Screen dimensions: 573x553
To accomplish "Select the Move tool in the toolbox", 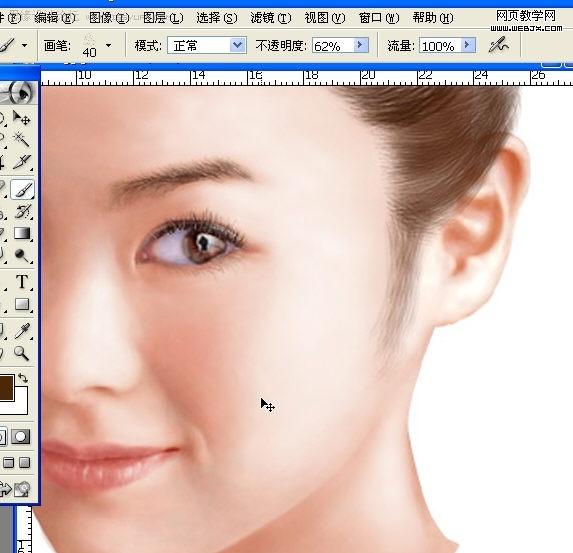I will [x=21, y=118].
